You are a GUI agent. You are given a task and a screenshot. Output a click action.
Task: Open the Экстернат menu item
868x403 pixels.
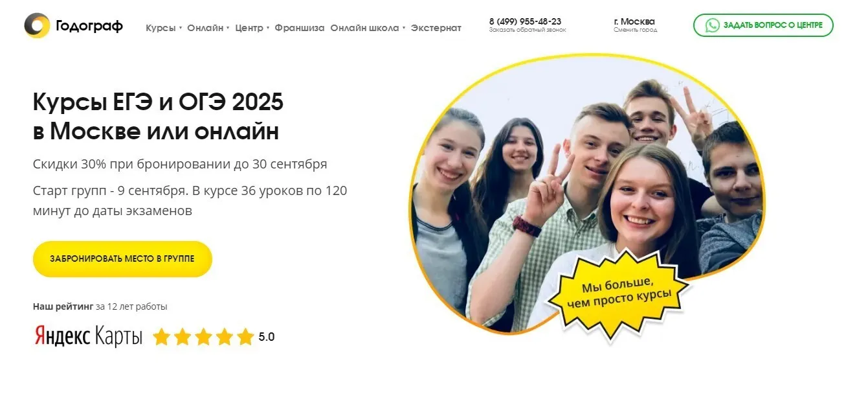click(x=436, y=28)
